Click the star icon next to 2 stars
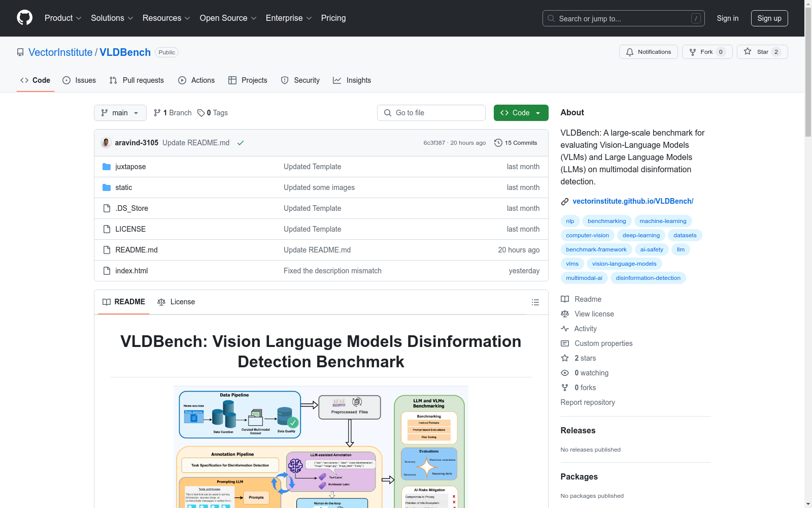 coord(565,358)
